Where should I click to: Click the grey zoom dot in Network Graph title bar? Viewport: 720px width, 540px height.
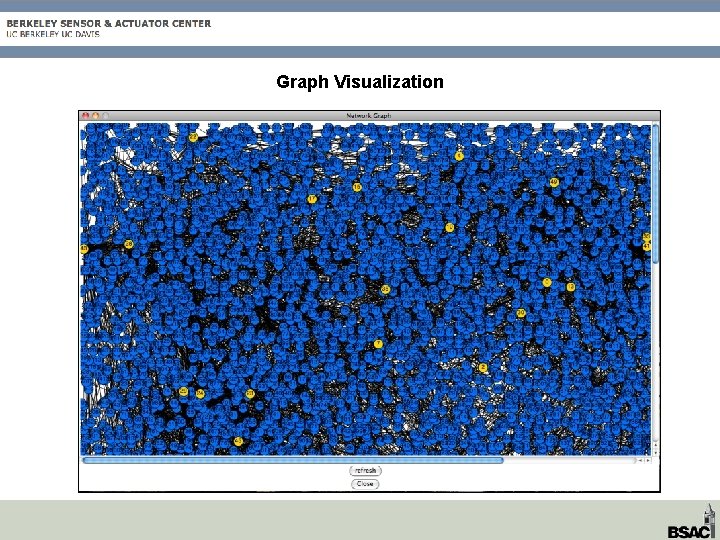point(106,116)
